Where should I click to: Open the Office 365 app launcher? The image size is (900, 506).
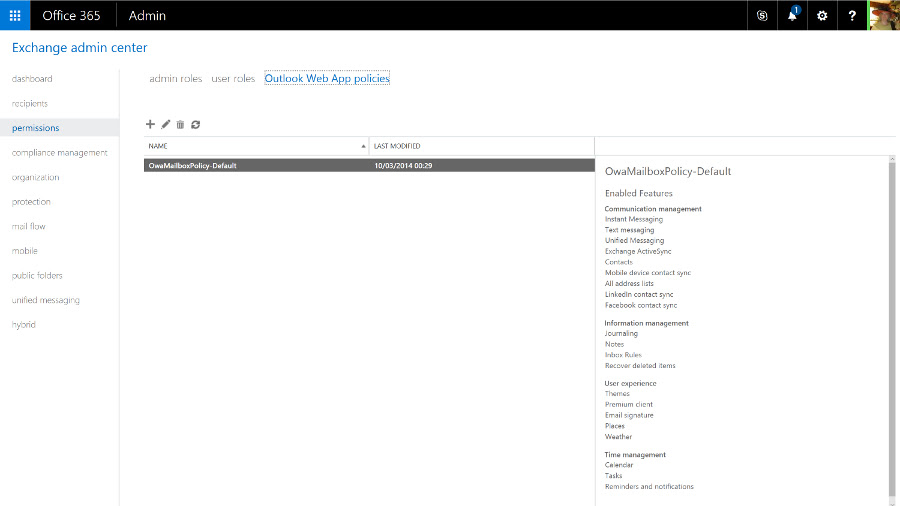15,15
